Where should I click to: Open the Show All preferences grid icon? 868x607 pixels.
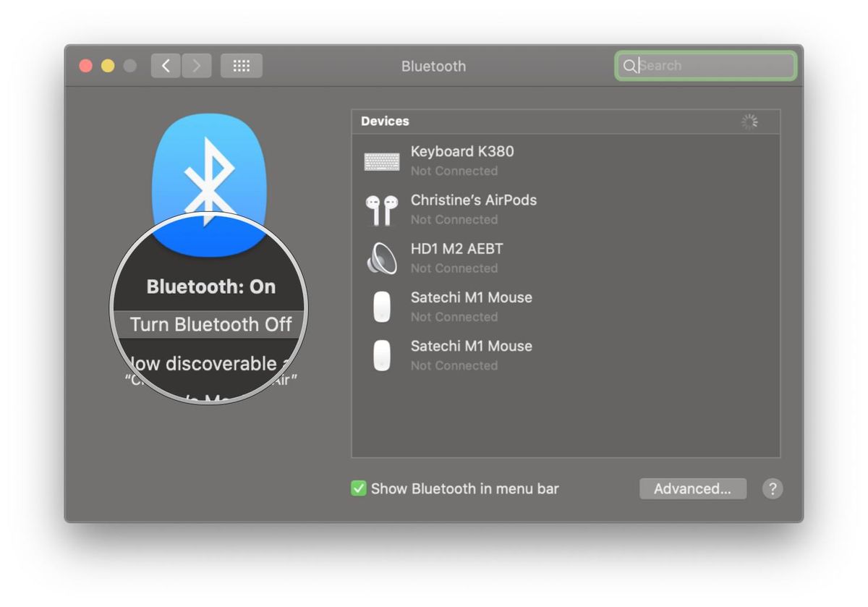coord(241,65)
